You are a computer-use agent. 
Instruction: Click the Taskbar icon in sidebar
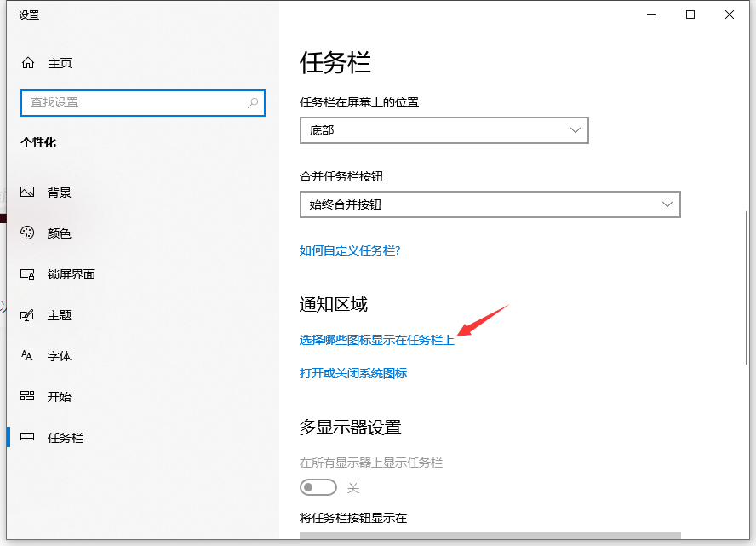coord(28,438)
